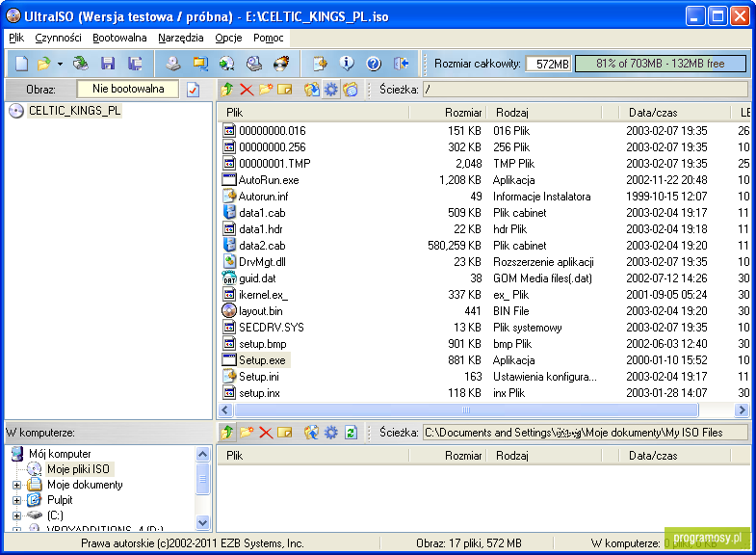Click the New Folder icon in the local pane toolbar
This screenshot has height=555, width=756.
tap(247, 433)
